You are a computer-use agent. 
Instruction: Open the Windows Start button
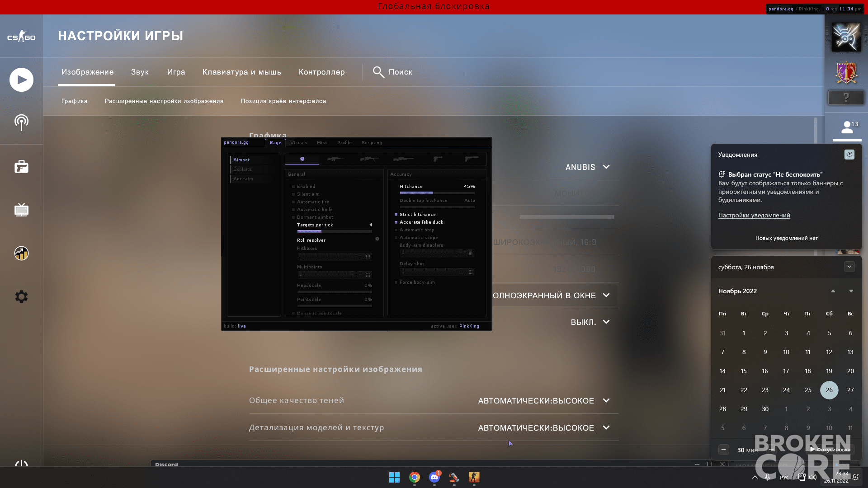click(x=394, y=477)
